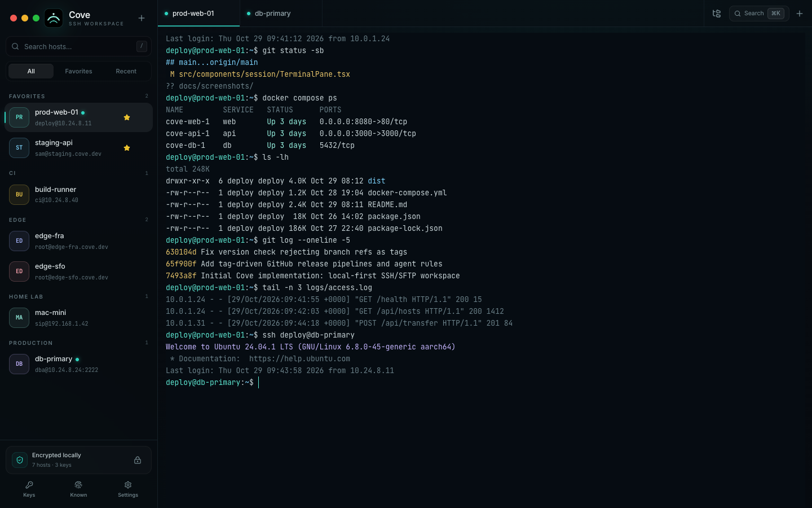Open the split pane layout icon
The image size is (812, 508).
(717, 14)
